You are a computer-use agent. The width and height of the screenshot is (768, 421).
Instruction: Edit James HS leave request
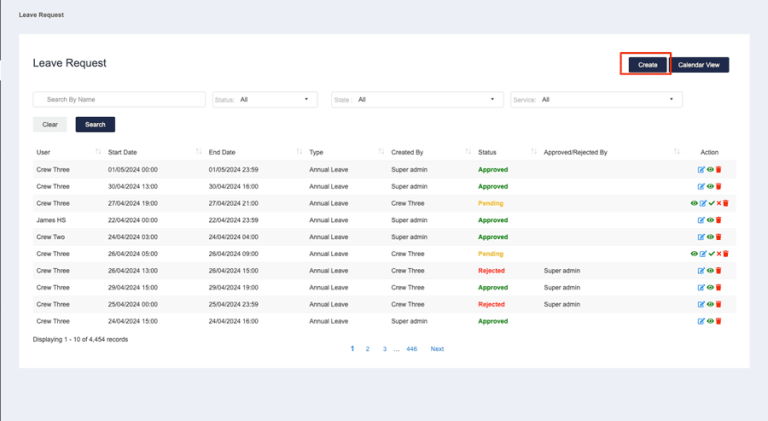(x=701, y=220)
